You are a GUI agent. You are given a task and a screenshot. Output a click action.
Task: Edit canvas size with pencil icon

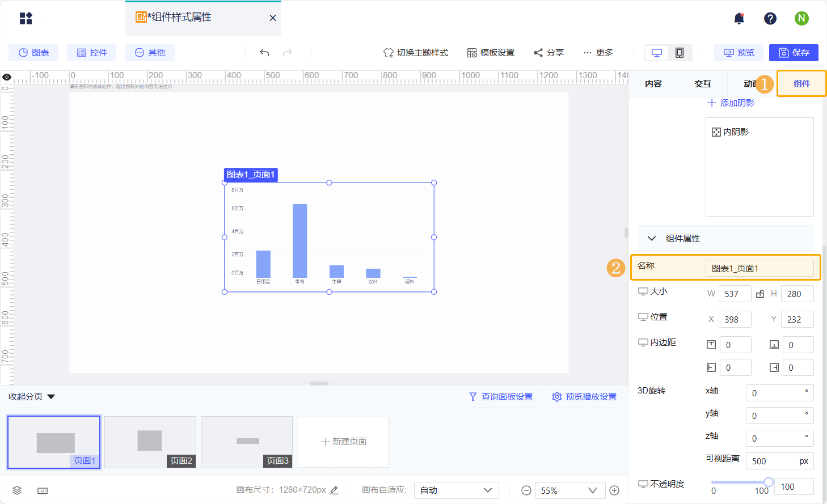334,490
